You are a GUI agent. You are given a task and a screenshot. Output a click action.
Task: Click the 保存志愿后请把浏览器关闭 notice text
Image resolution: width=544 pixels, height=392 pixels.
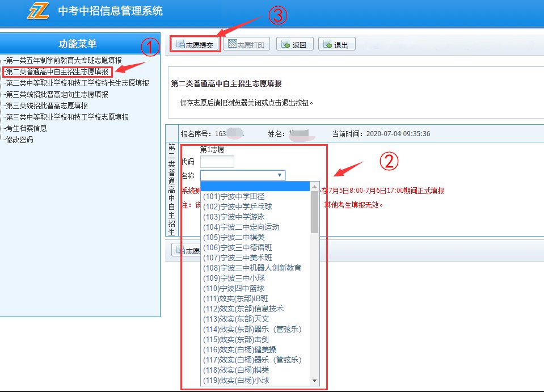coord(246,103)
